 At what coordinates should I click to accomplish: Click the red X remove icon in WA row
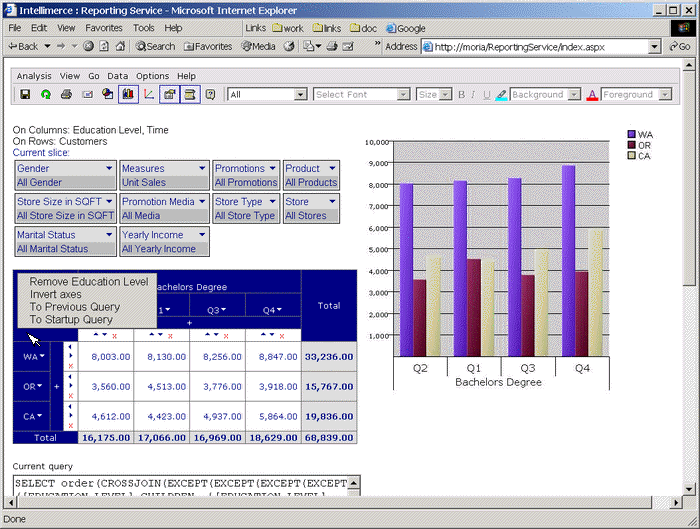coord(71,366)
